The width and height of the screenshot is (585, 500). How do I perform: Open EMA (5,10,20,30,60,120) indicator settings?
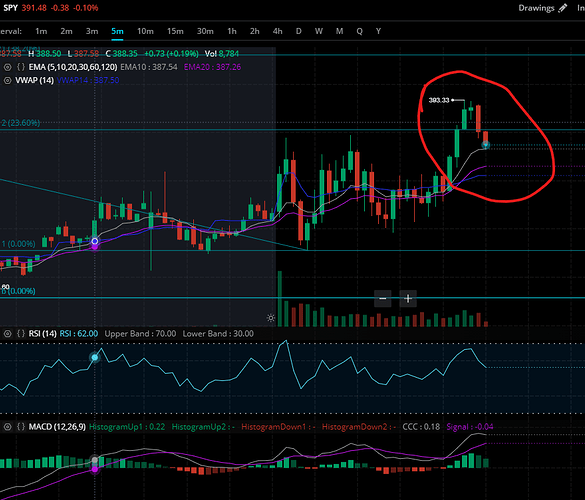[x=73, y=67]
